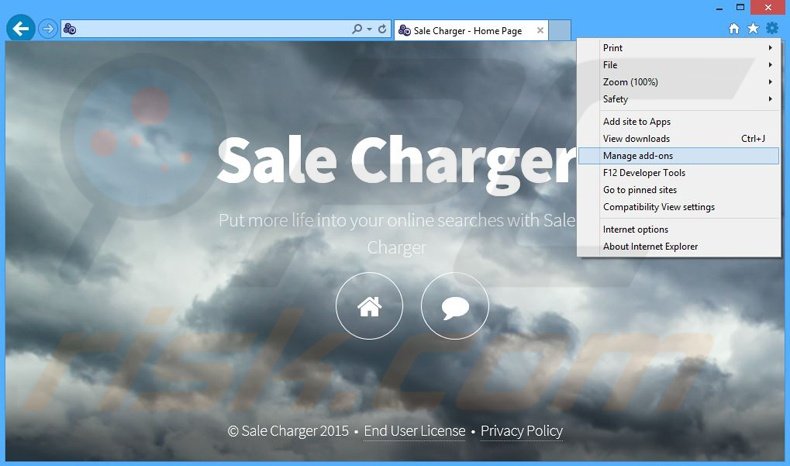The image size is (790, 466).
Task: Click the search magnifier in address bar
Action: click(357, 29)
